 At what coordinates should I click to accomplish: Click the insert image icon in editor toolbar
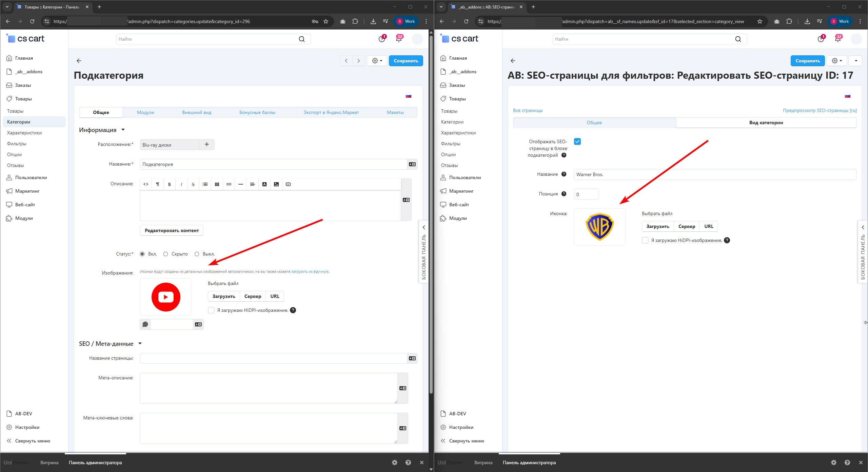(x=276, y=184)
